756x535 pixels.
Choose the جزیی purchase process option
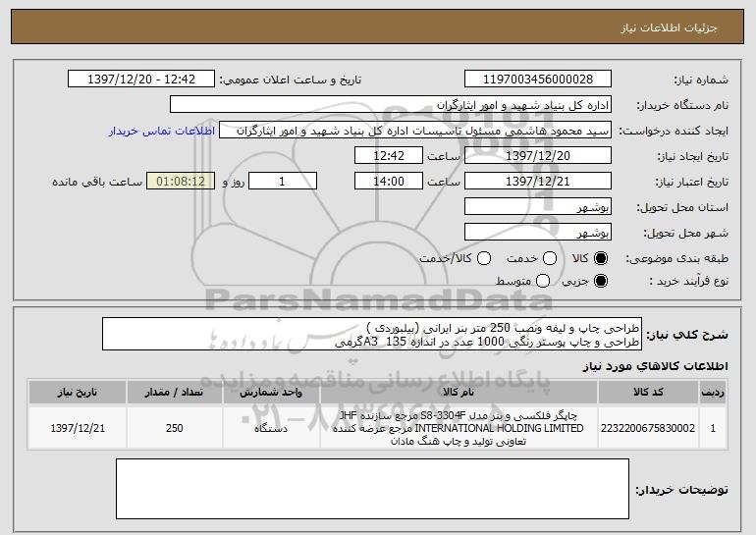(x=601, y=281)
